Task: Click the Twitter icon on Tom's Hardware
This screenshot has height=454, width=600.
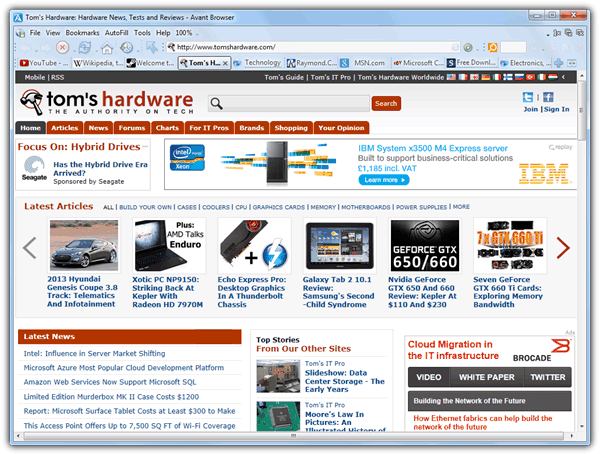Action: pyautogui.click(x=528, y=97)
